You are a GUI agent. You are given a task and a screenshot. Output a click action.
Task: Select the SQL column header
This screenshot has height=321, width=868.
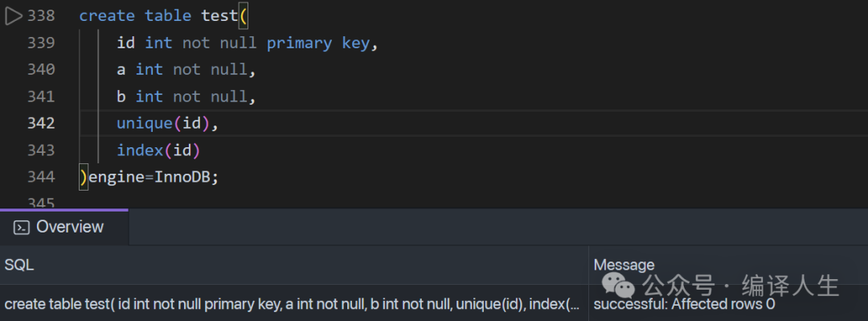[19, 265]
